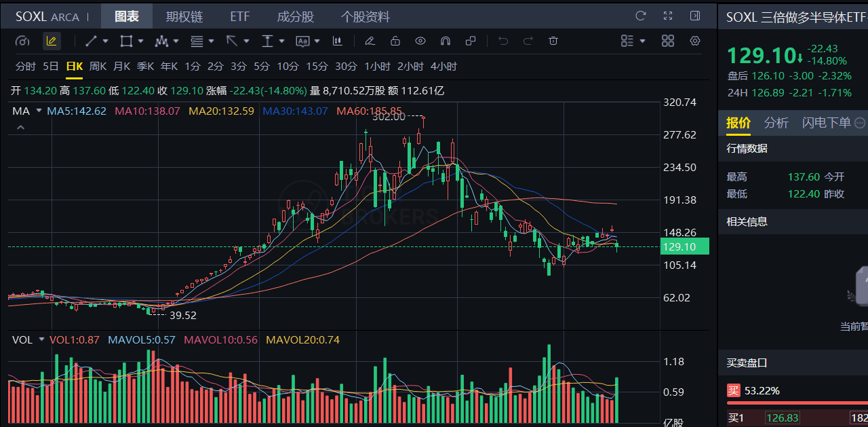Open the 个股资料 tab
The height and width of the screenshot is (427, 868).
[x=366, y=16]
